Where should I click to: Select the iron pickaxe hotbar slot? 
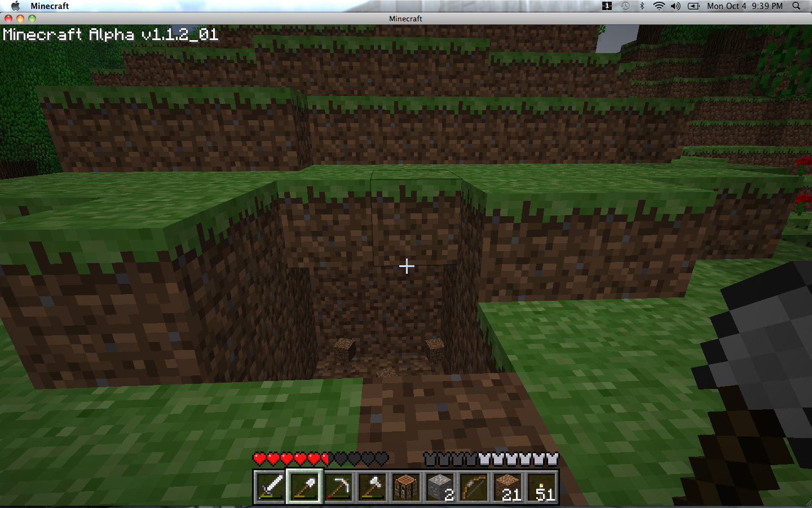pyautogui.click(x=338, y=487)
